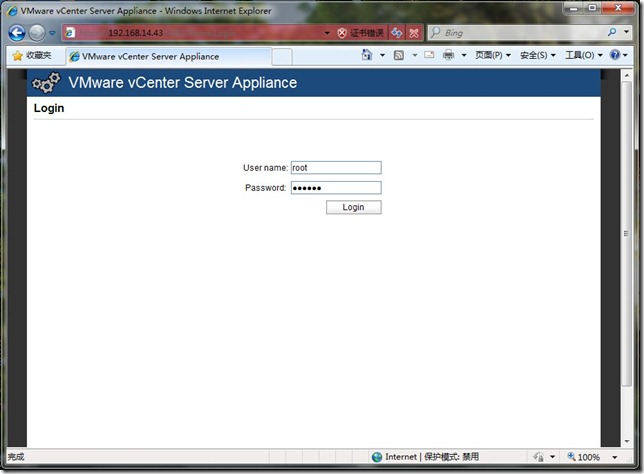The image size is (644, 474).
Task: Refresh the page with the refresh icon
Action: coord(396,33)
